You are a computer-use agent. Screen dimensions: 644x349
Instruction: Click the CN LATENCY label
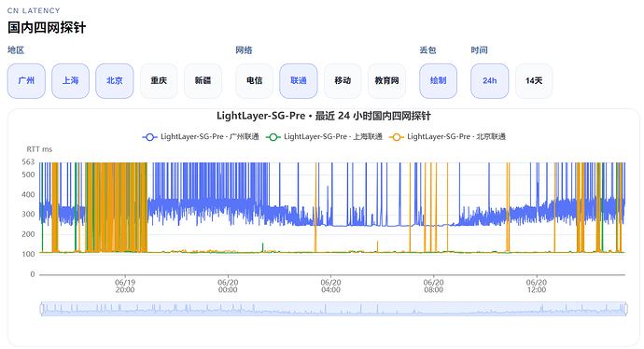[34, 10]
